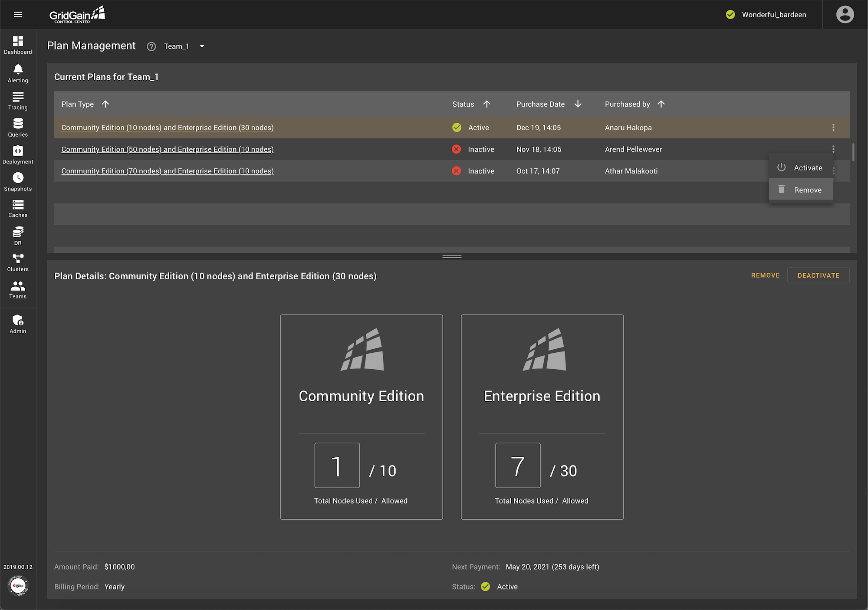Sort by Status arrow

pos(487,104)
